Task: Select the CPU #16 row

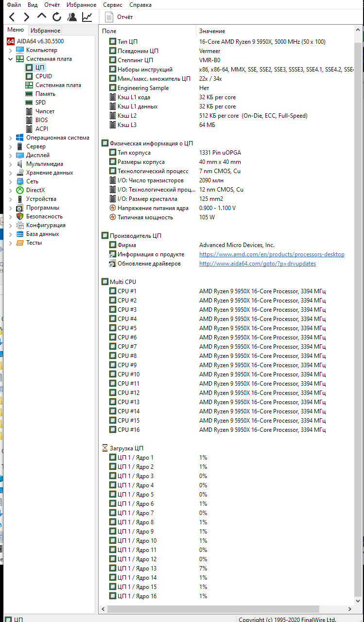Action: coord(226,430)
